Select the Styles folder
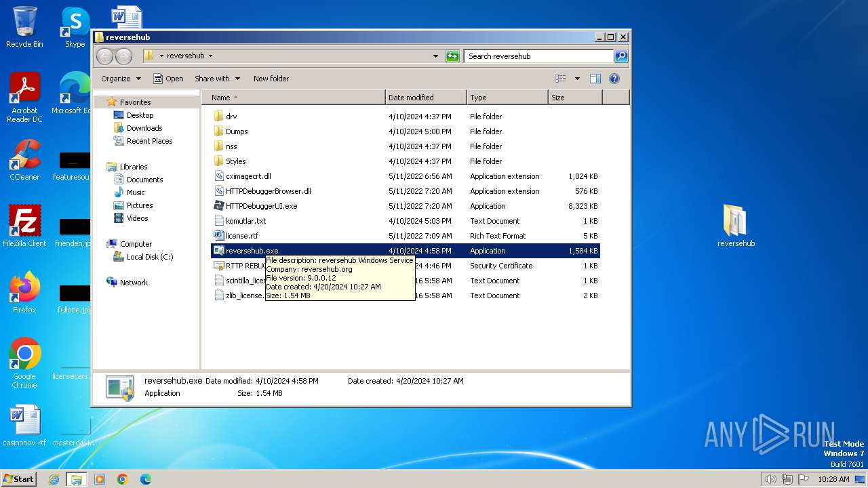 click(235, 161)
